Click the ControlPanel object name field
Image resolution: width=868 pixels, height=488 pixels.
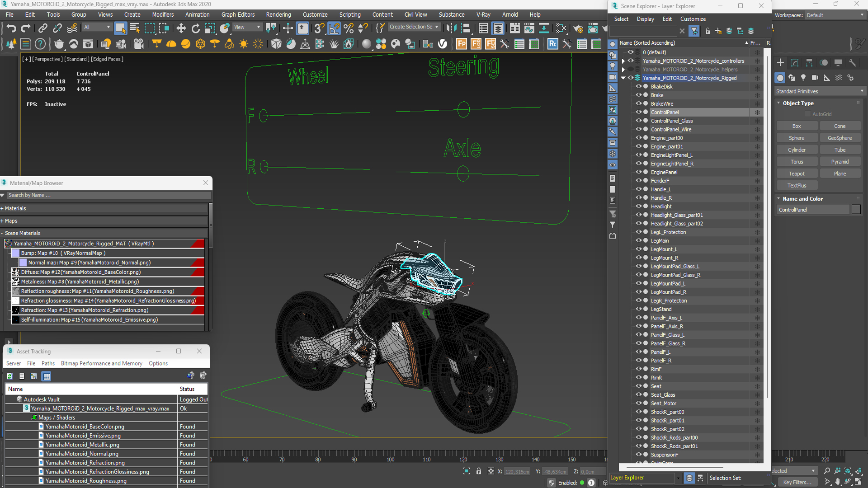[x=812, y=210]
